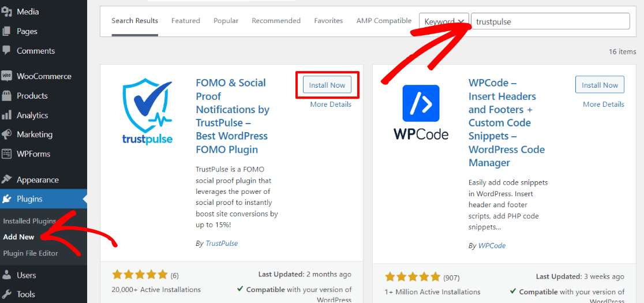Go to the Analytics menu label
This screenshot has height=303, width=644.
point(32,115)
